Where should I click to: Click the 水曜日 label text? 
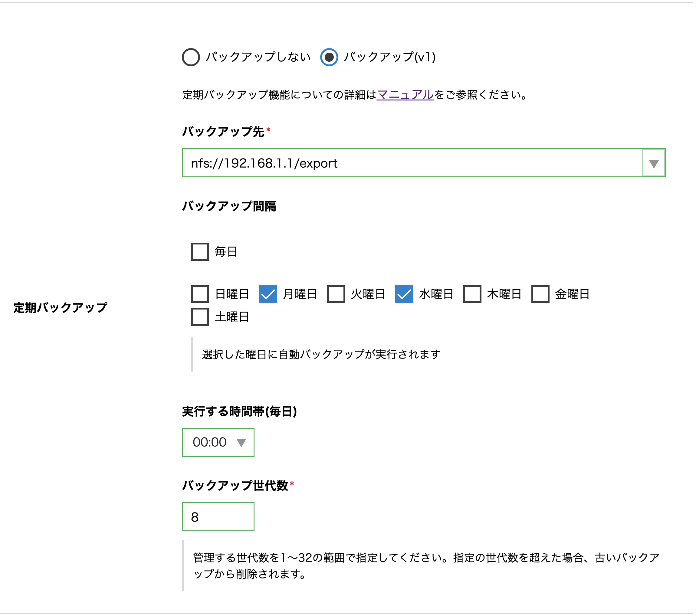[436, 294]
